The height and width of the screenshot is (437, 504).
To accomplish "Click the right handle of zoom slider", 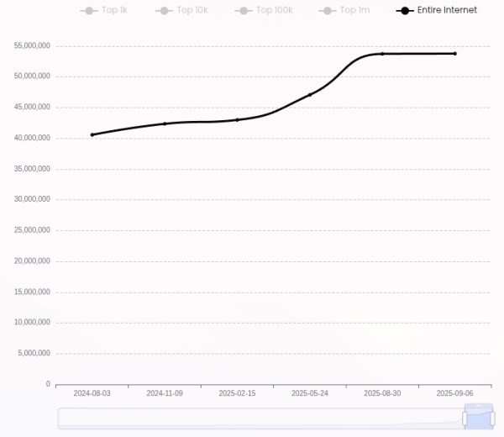I will (492, 418).
